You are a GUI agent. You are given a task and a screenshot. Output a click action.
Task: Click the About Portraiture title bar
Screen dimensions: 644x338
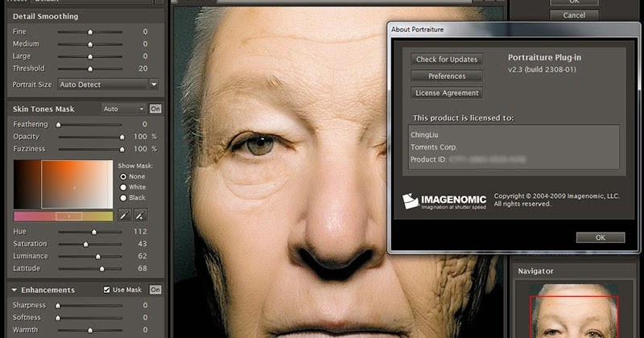pos(514,30)
